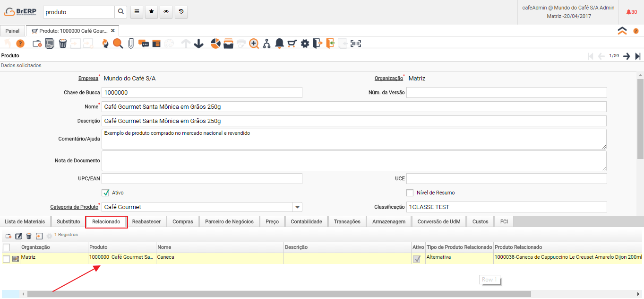Viewport: 644px width, 299px height.
Task: Click the Painel tab link
Action: (x=12, y=31)
